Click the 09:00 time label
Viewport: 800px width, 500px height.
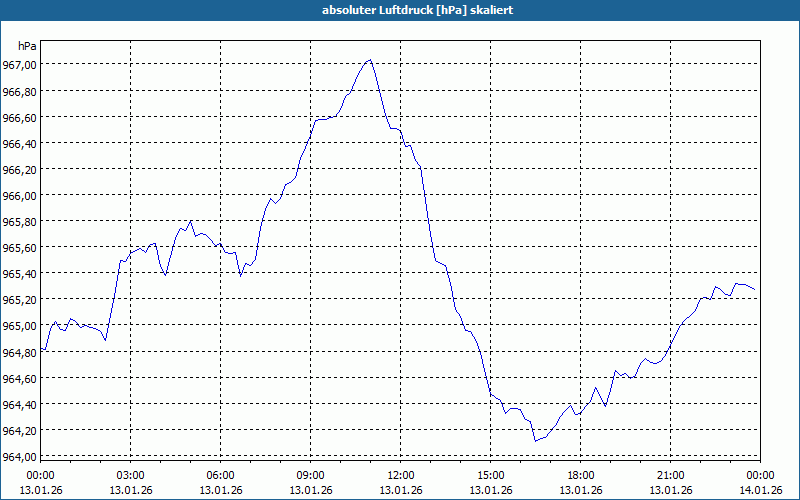coord(311,476)
